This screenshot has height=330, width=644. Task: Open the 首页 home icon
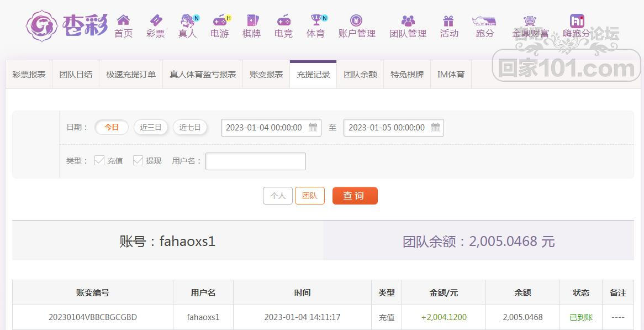[123, 20]
